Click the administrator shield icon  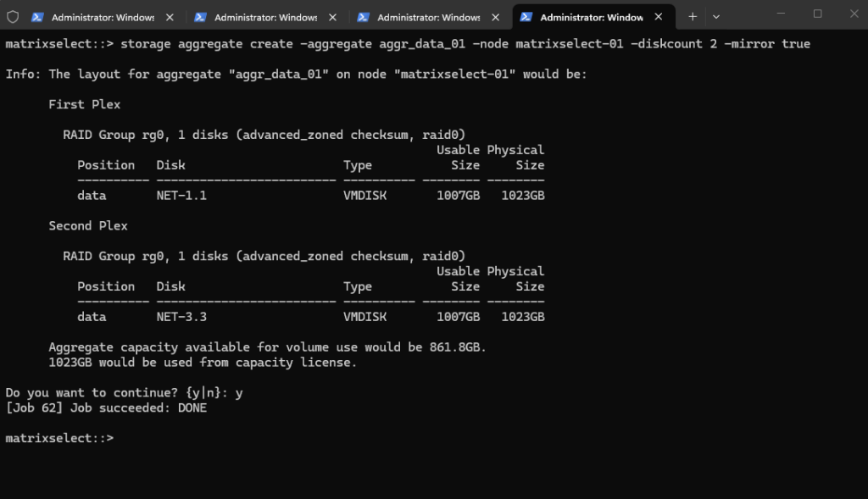13,17
